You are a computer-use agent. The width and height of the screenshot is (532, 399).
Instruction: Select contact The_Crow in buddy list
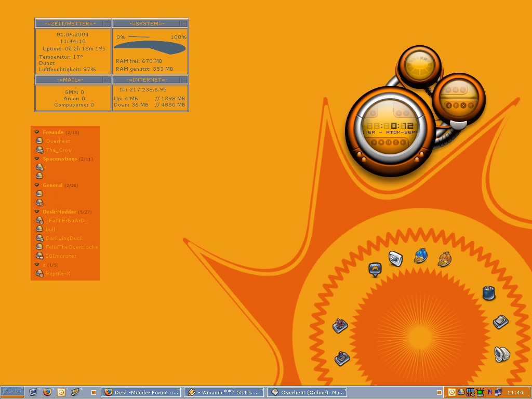[59, 150]
